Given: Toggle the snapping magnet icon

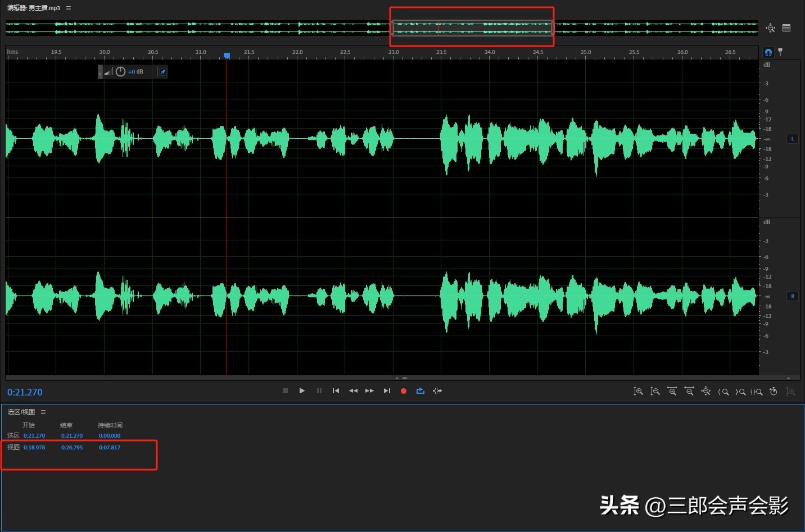Looking at the screenshot, I should coord(768,52).
